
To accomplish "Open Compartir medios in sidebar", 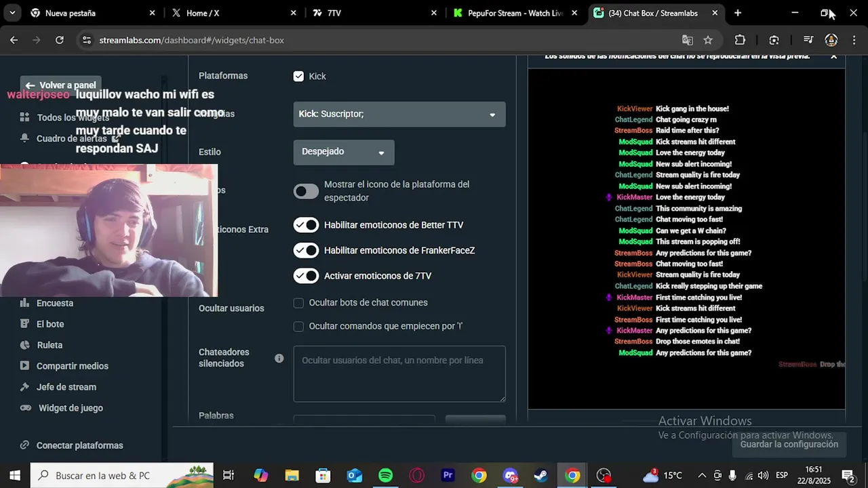I will pos(72,366).
